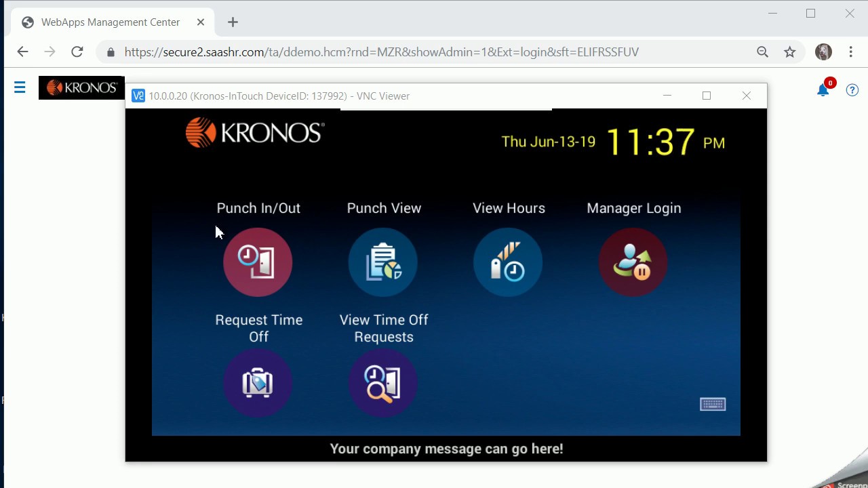Tap the Request Time Off suitcase icon
The width and height of the screenshot is (868, 488).
click(258, 384)
